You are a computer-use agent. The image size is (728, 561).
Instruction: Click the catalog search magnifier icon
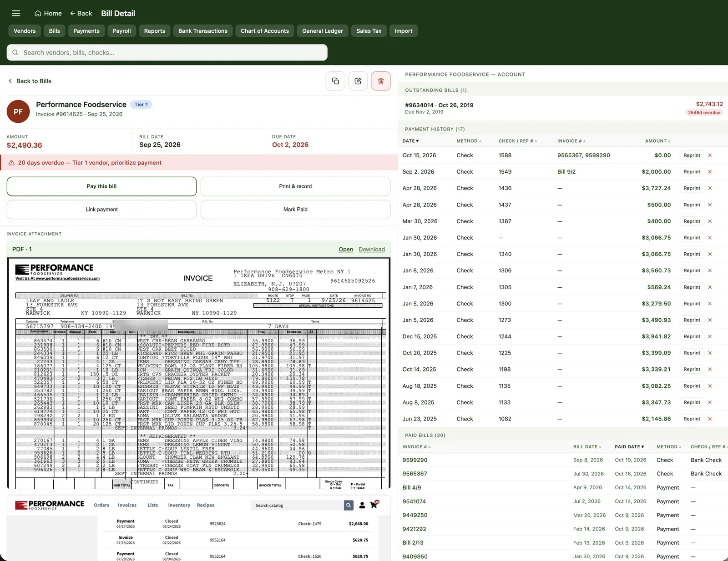pyautogui.click(x=349, y=505)
